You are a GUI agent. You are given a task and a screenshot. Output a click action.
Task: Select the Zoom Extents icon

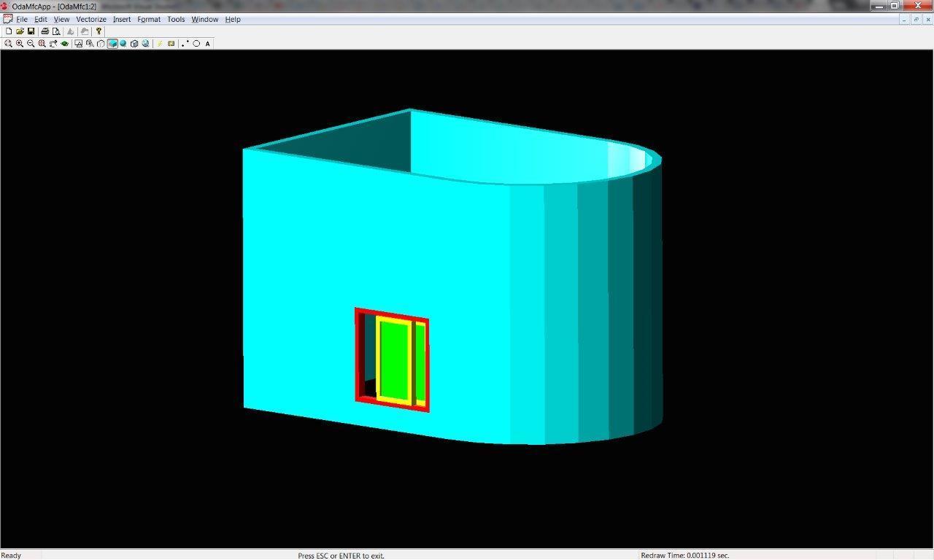(x=42, y=44)
